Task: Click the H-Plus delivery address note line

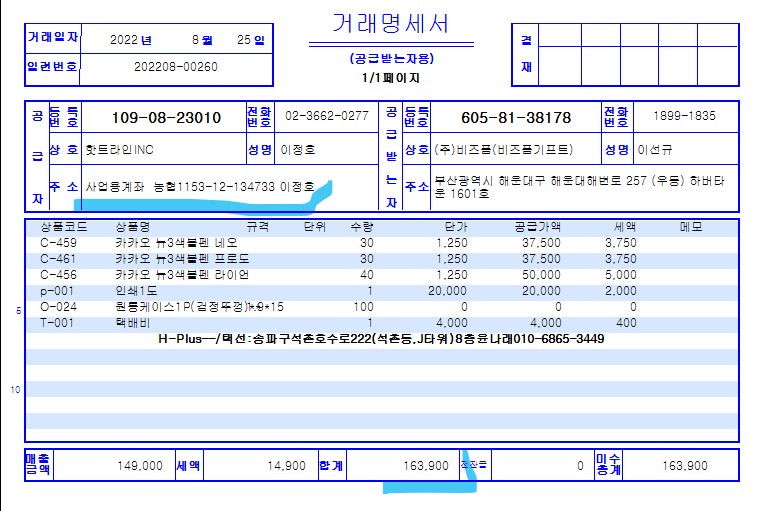Action: click(381, 339)
